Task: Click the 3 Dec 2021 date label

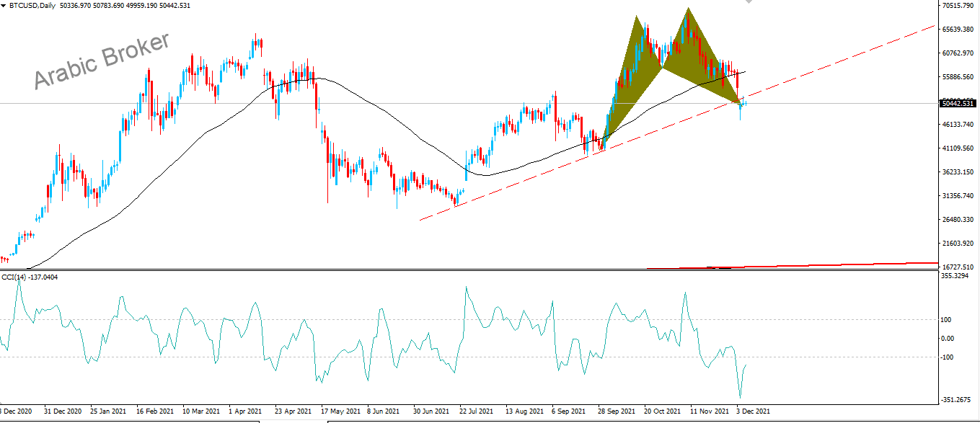Action: click(753, 411)
